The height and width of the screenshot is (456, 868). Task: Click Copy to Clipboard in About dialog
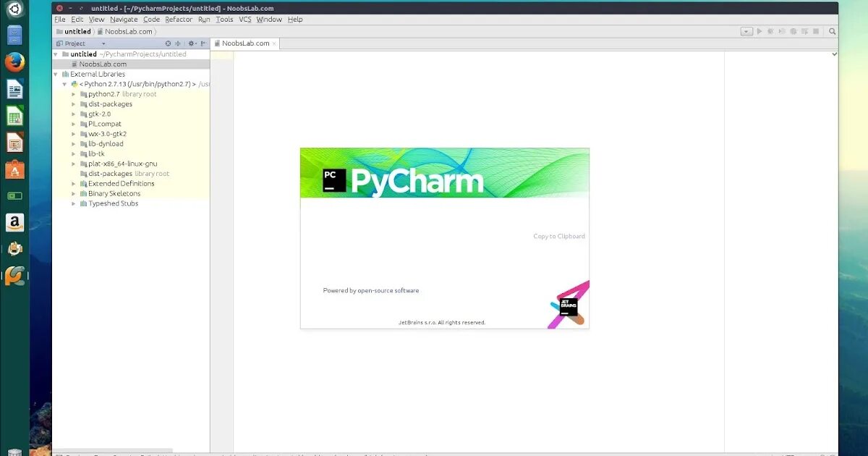[x=559, y=237]
